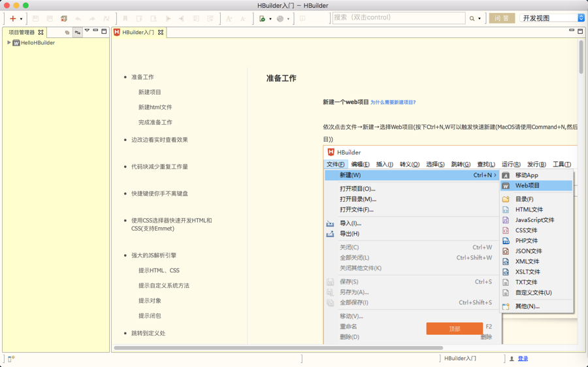
Task: Maximize the project manager panel
Action: tap(104, 31)
